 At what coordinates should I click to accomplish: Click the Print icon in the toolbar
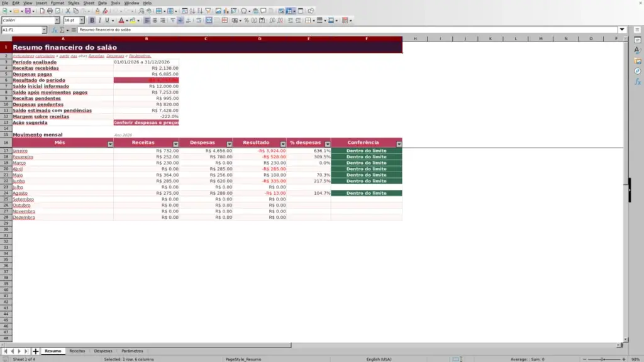pos(50,11)
